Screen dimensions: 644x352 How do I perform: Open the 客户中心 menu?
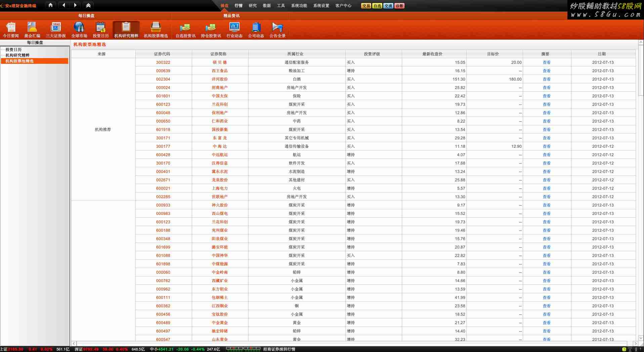click(x=343, y=6)
